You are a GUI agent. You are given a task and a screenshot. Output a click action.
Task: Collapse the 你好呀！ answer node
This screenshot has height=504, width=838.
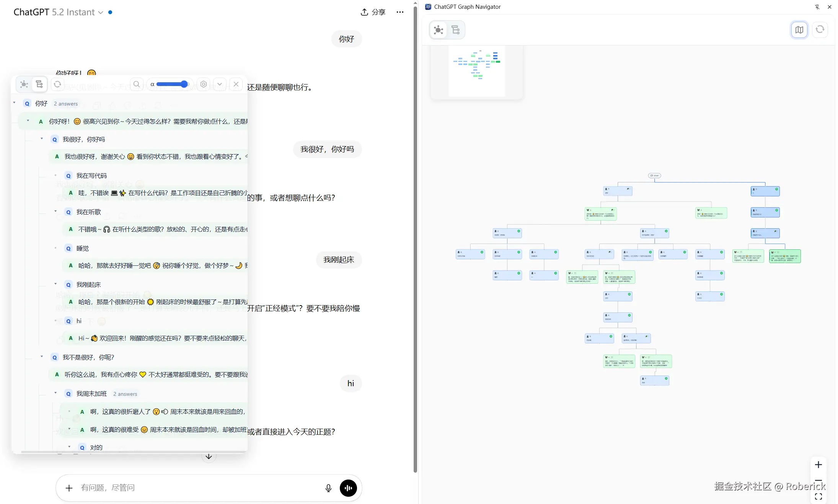click(28, 120)
